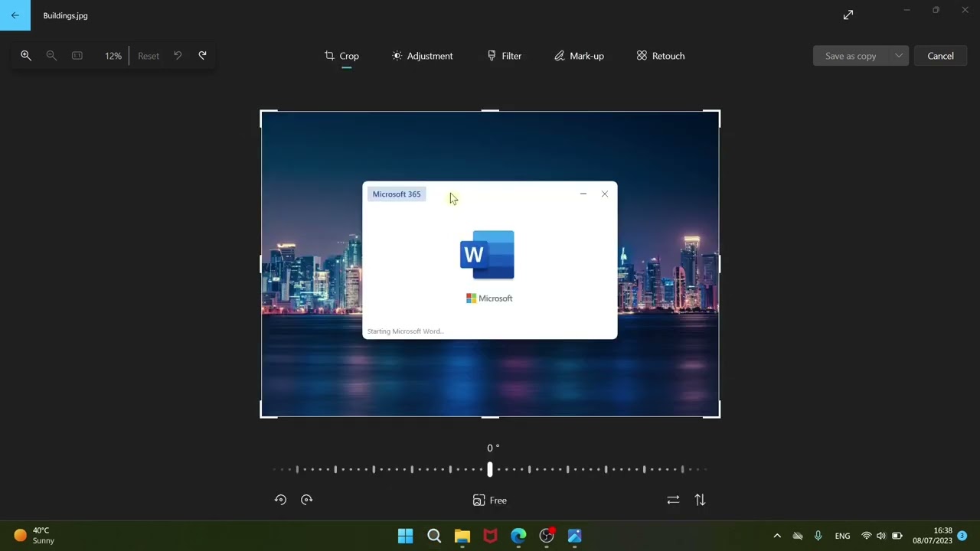The image size is (980, 551).
Task: Open the weather widget showing 40°C Sunny
Action: [34, 536]
